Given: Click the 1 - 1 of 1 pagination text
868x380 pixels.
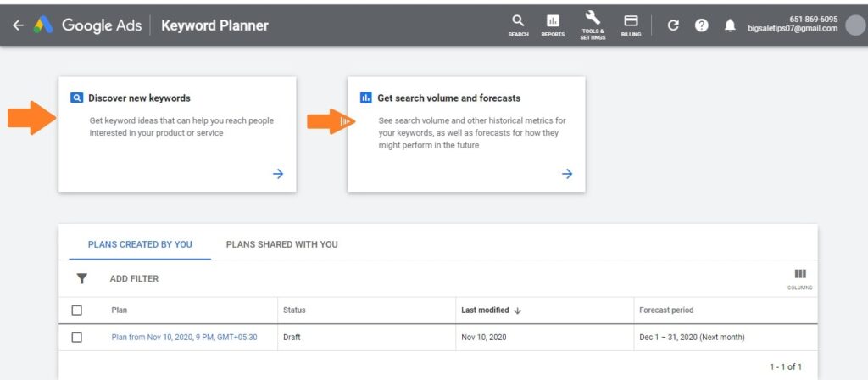Looking at the screenshot, I should [x=786, y=366].
